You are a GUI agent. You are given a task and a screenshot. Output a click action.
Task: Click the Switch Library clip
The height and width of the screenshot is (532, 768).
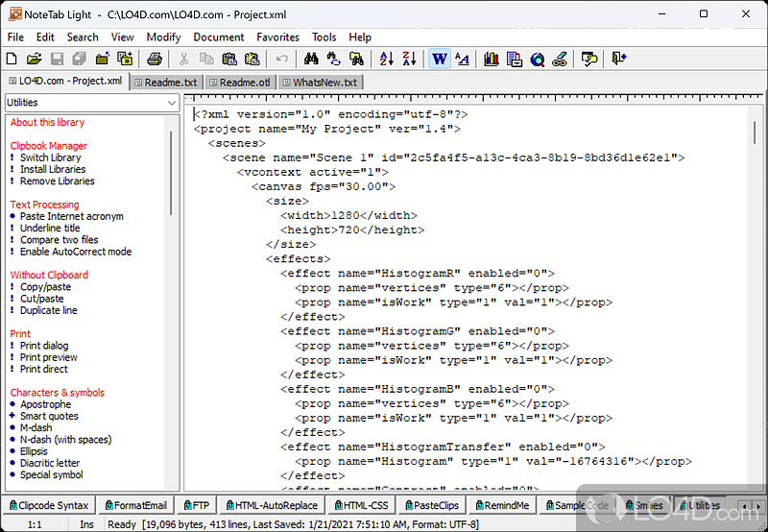point(50,157)
